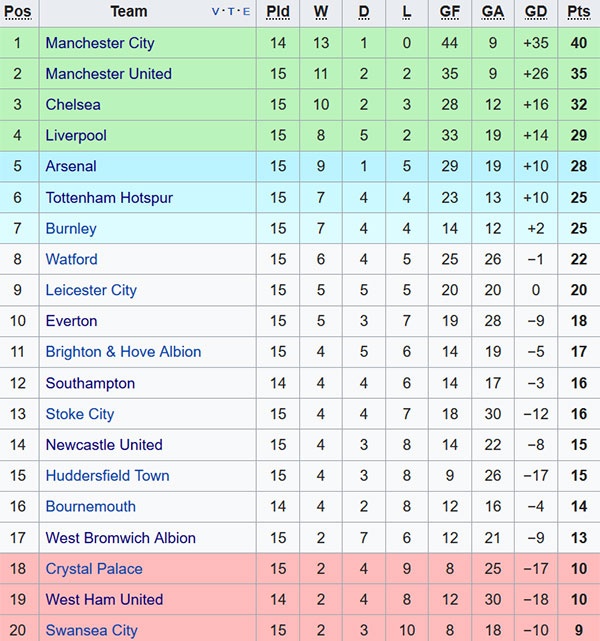Open the Chelsea team page

[73, 105]
